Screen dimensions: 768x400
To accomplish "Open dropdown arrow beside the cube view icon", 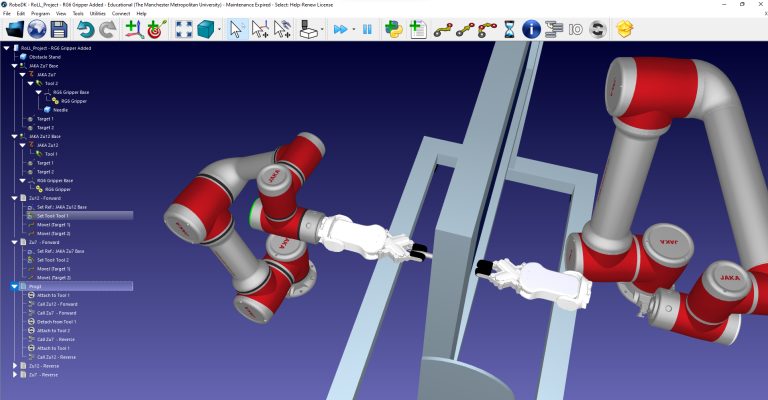I will click(219, 29).
